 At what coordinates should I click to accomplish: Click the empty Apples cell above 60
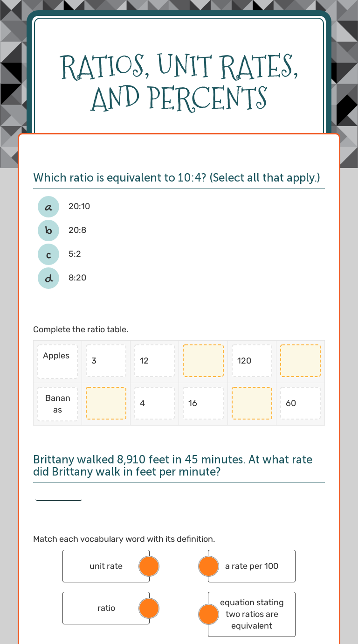pos(300,361)
